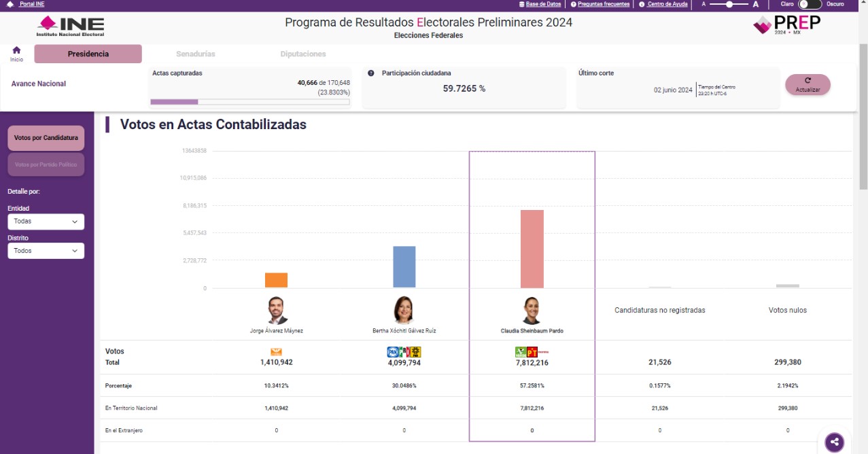Click the page vertical scrollbar

pyautogui.click(x=863, y=116)
